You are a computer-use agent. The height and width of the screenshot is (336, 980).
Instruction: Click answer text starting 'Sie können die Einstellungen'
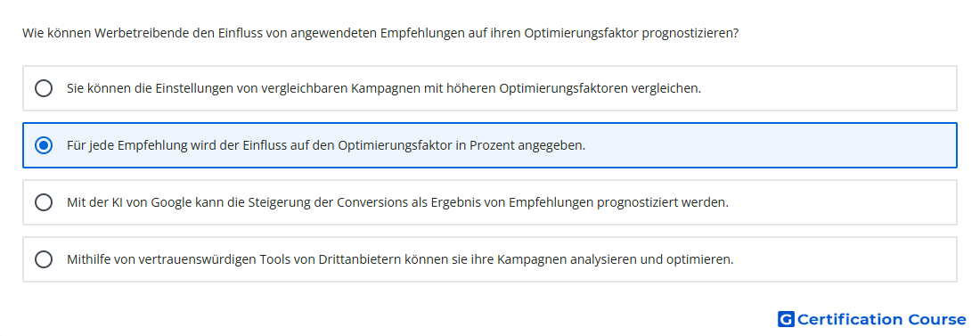[384, 88]
